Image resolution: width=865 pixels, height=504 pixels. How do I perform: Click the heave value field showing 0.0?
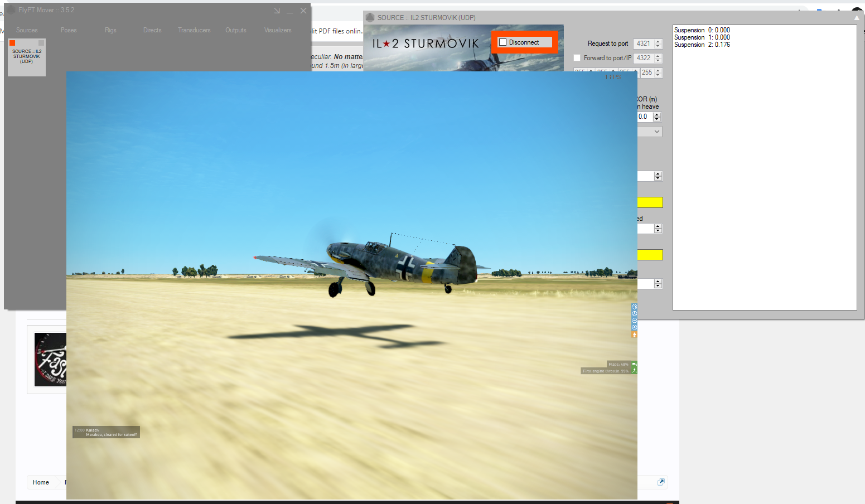point(645,117)
